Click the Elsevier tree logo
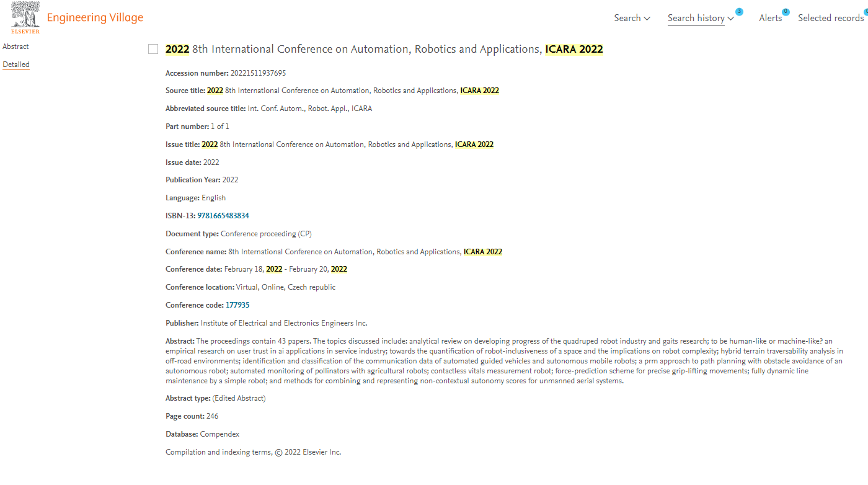 coord(25,17)
